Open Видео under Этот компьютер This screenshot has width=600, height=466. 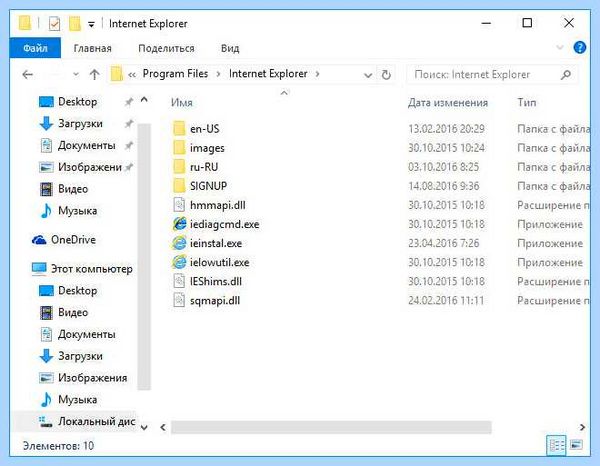73,313
